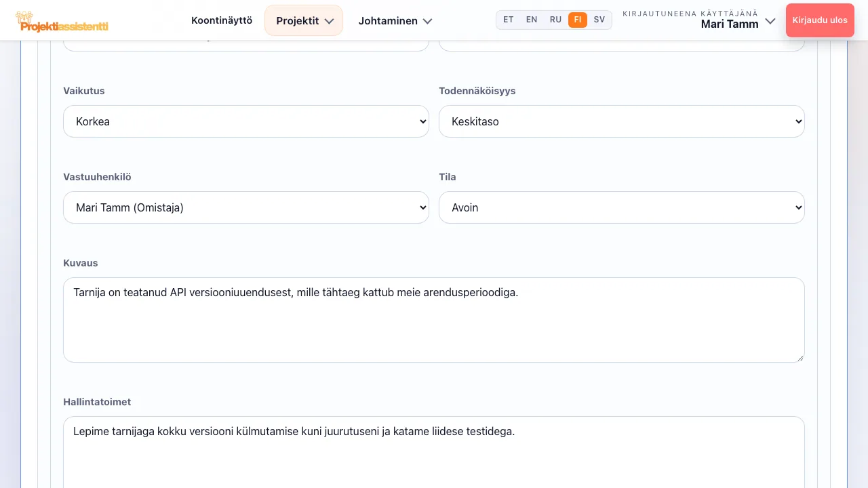Select the FI language option
The width and height of the screenshot is (868, 488).
pos(578,20)
